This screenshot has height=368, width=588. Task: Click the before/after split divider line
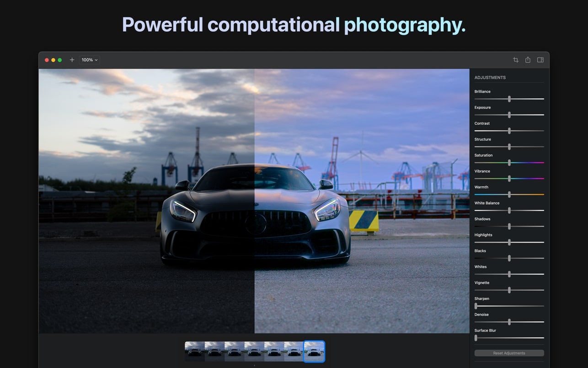254,201
